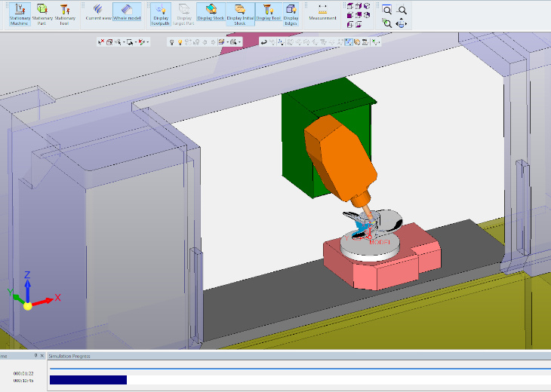Toggle Display Initial Stock visibility
Viewport: 551px width, 392px height.
[239, 14]
